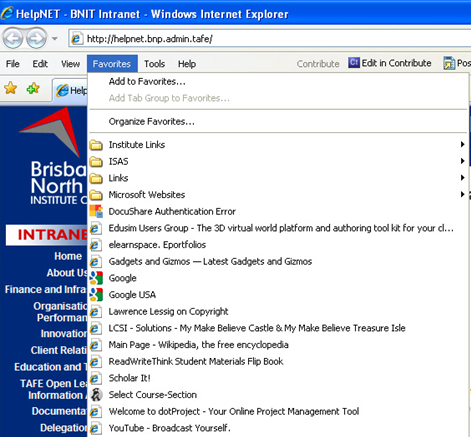Click the Lawrence Lessig page icon
The height and width of the screenshot is (437, 471).
(x=95, y=312)
